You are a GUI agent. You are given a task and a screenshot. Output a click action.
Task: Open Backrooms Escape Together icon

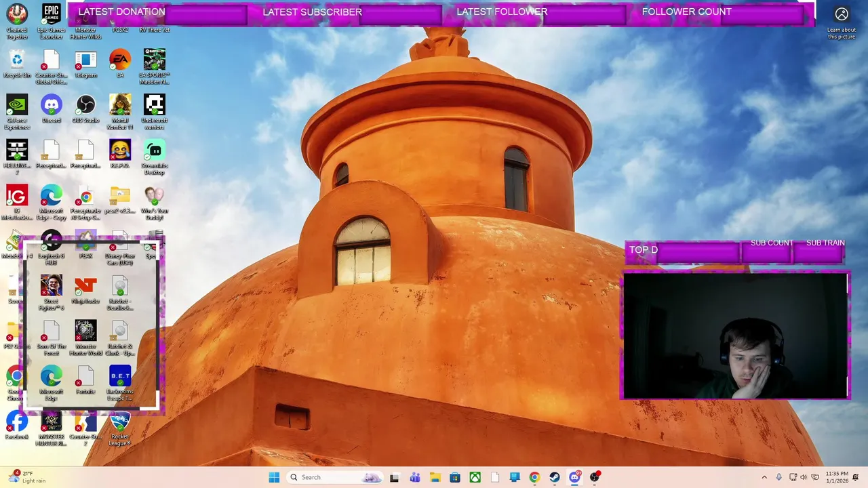click(120, 384)
